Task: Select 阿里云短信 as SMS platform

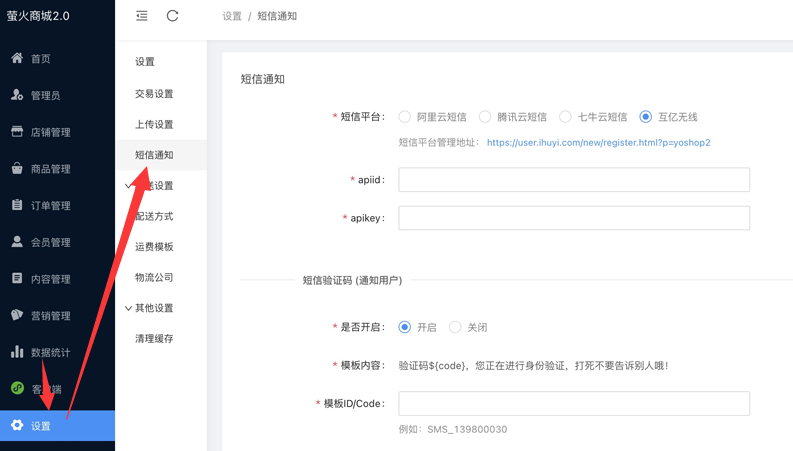Action: (405, 117)
